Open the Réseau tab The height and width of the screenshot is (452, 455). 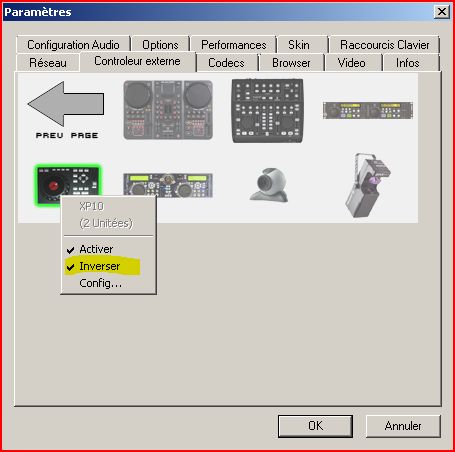pyautogui.click(x=48, y=63)
